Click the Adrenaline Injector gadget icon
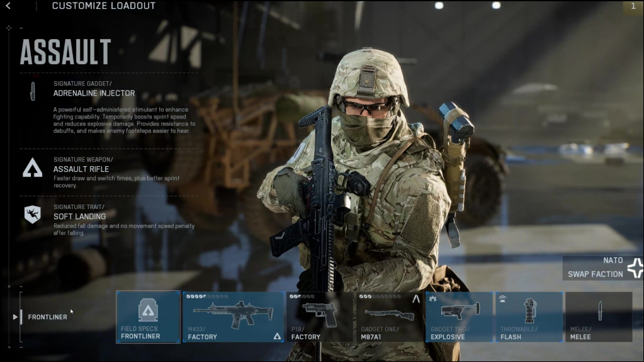This screenshot has height=362, width=644. tap(33, 91)
